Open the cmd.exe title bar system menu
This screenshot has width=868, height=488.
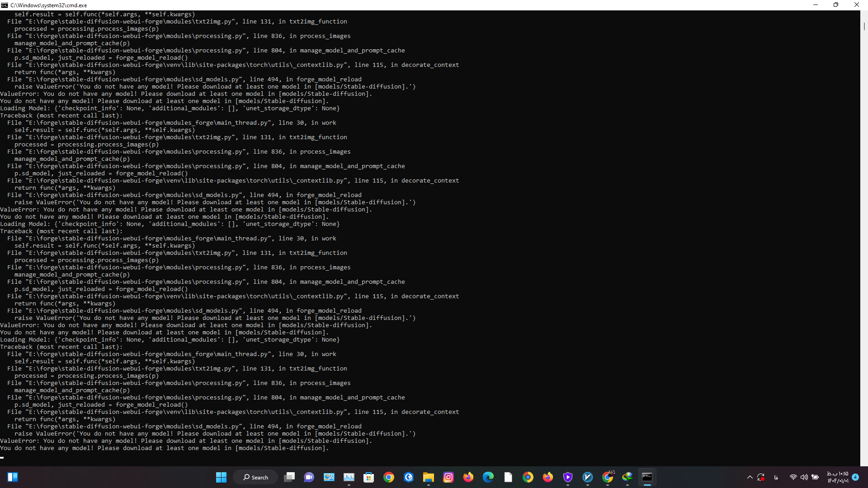coord(5,5)
